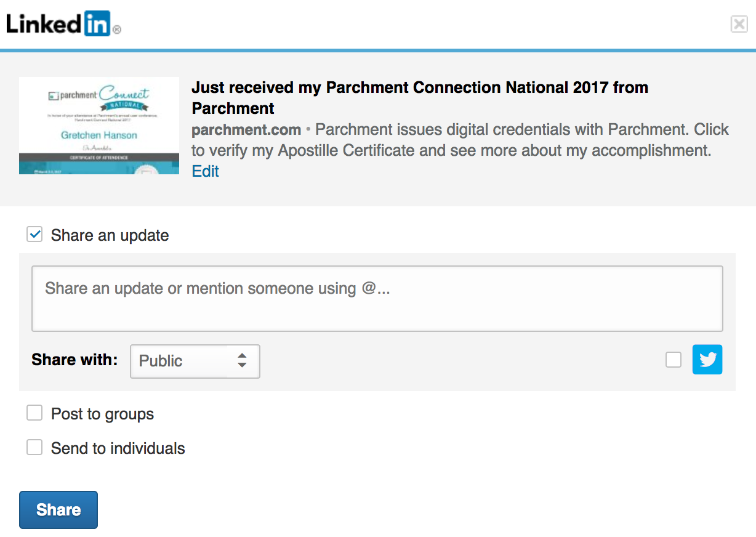The height and width of the screenshot is (537, 756).
Task: Click the Share with: label
Action: coord(74,360)
